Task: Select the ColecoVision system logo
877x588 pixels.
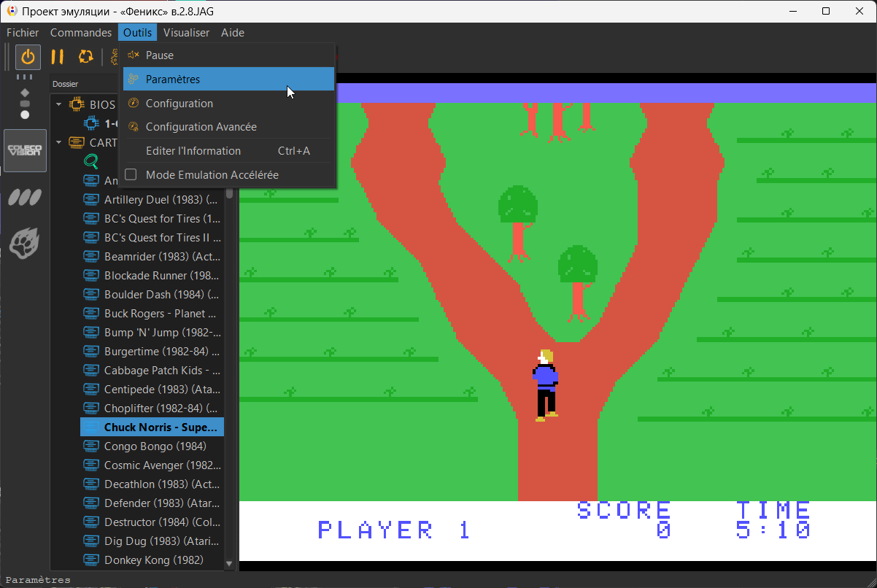Action: (x=25, y=151)
